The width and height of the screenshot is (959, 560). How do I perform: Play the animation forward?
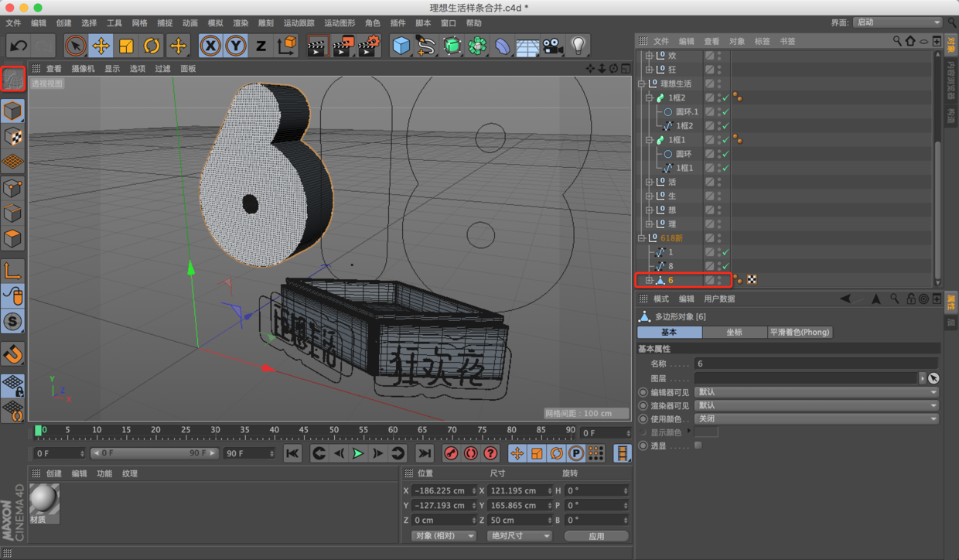[358, 453]
